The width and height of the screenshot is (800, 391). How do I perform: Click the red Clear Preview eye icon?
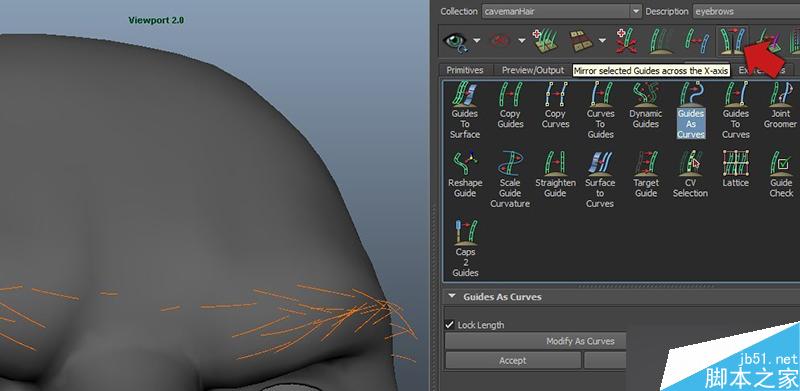[501, 40]
